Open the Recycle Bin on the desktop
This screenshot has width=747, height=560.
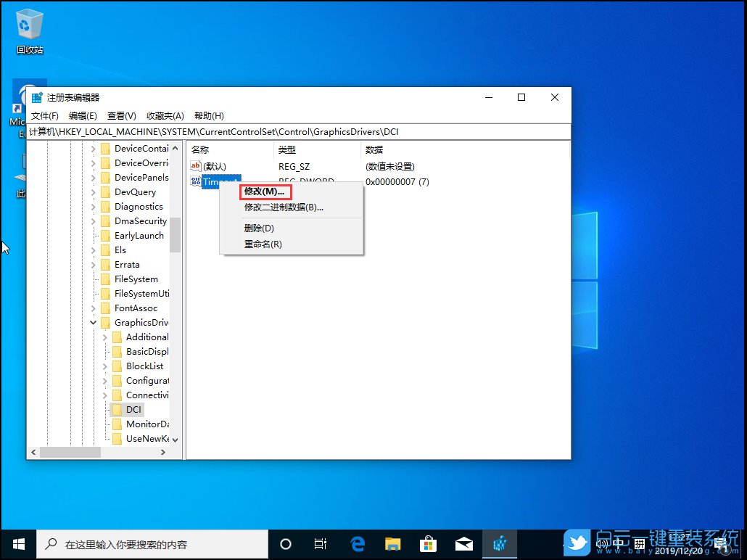29,24
